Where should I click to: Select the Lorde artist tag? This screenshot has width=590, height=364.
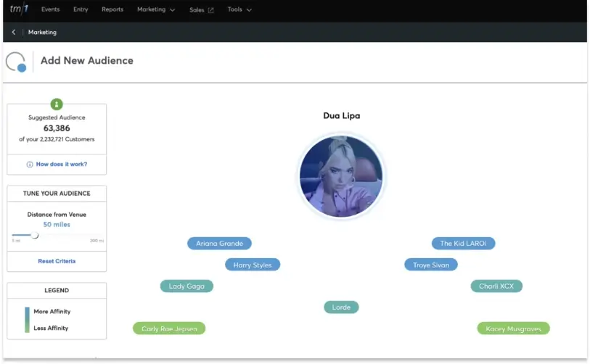coord(341,307)
